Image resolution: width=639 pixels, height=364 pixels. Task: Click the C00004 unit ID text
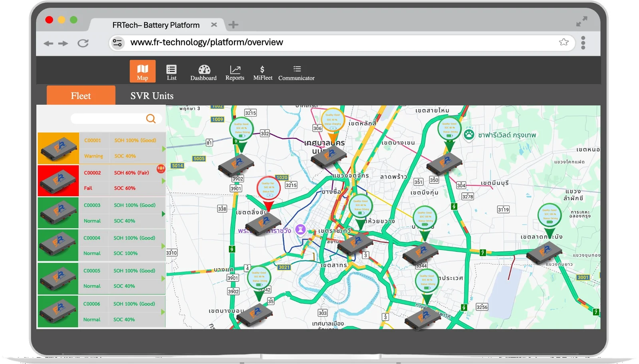(x=92, y=238)
